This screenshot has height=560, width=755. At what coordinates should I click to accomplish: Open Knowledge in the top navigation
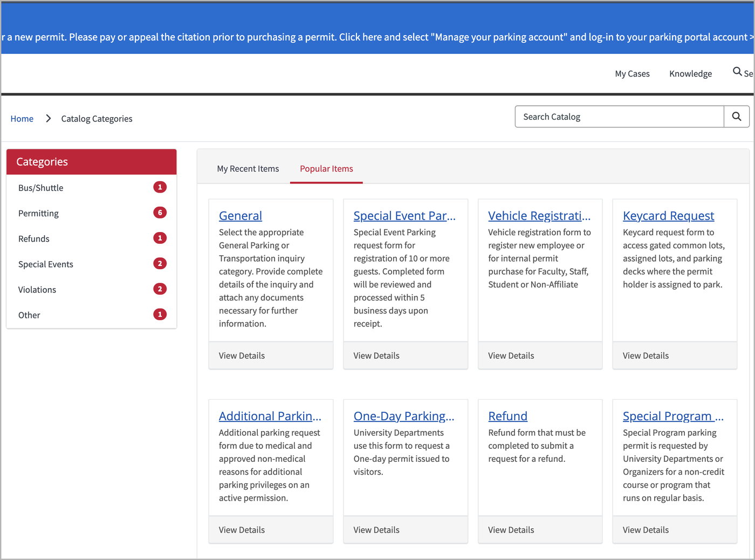click(x=690, y=74)
